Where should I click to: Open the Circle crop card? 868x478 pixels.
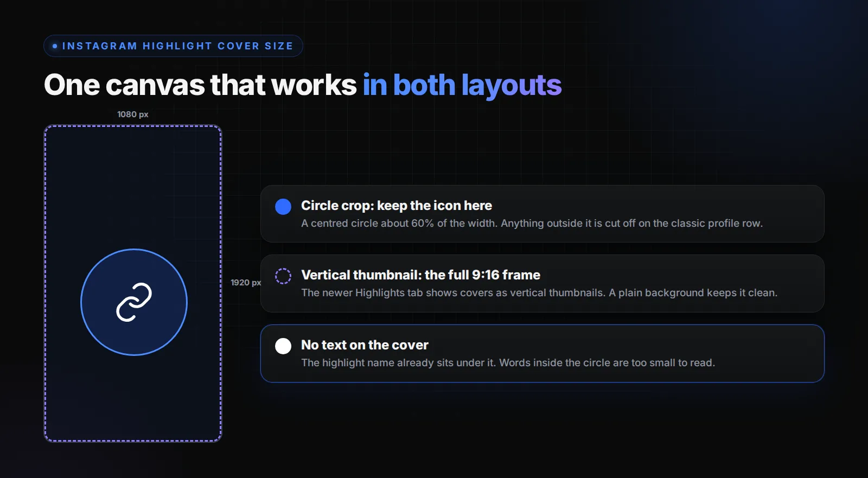point(542,214)
